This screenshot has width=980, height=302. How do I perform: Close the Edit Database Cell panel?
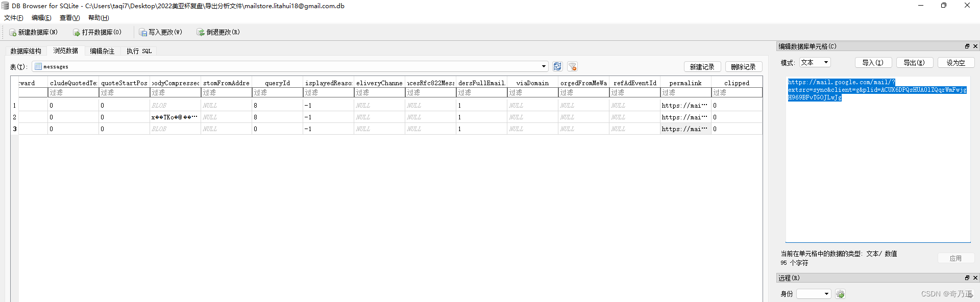pyautogui.click(x=975, y=46)
